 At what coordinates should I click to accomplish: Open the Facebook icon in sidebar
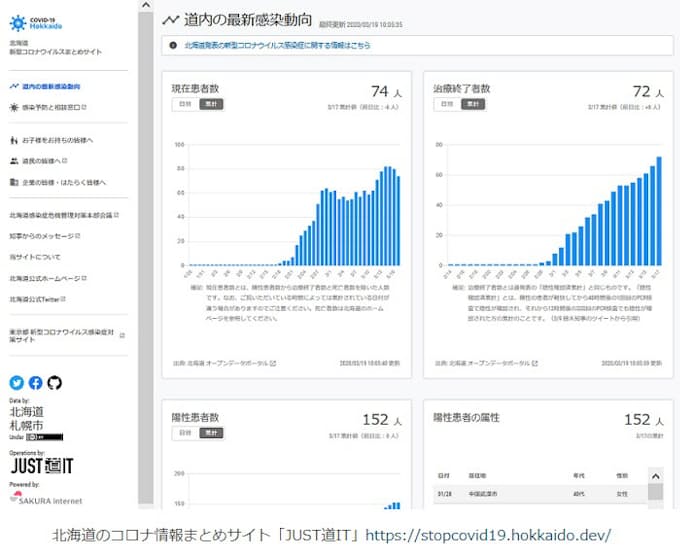(35, 382)
